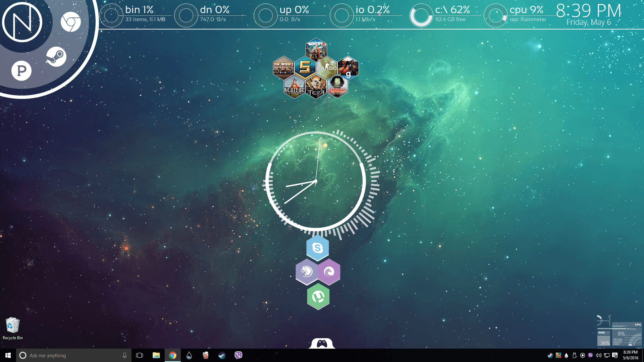
Task: Click the large N logo circle
Action: [x=22, y=22]
